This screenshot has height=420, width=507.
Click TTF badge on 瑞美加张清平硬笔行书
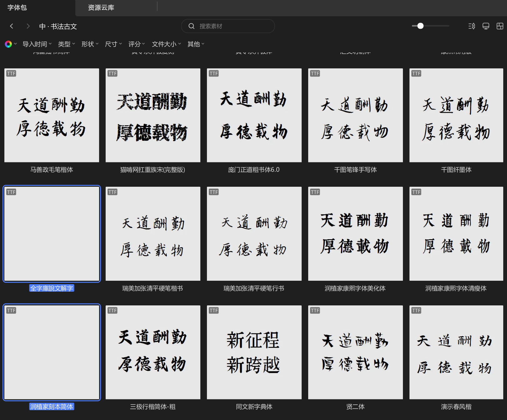coord(214,192)
